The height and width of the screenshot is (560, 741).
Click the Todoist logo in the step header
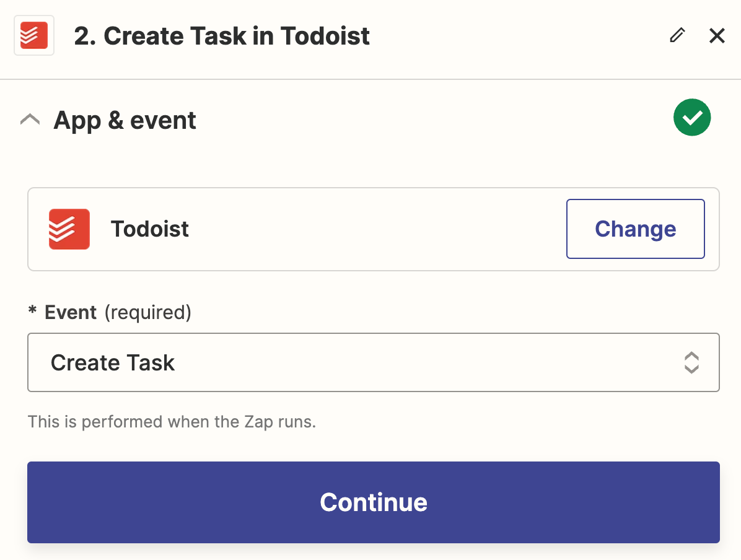pyautogui.click(x=34, y=35)
